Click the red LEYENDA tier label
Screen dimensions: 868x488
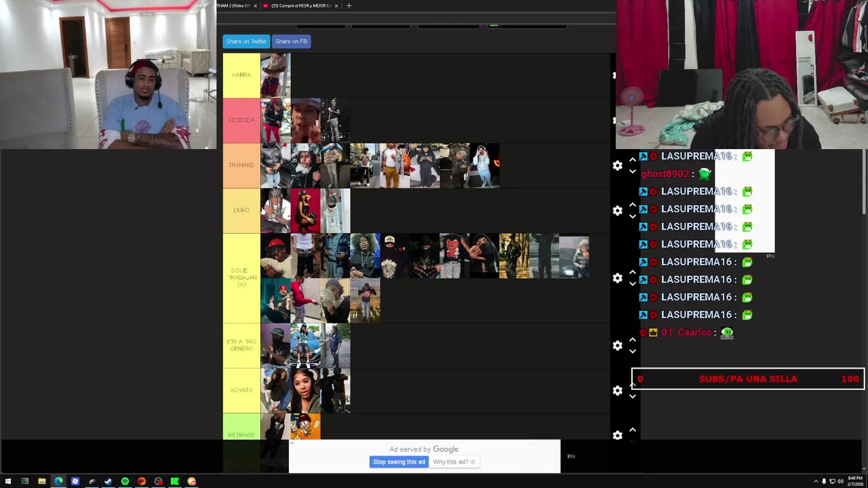click(241, 121)
